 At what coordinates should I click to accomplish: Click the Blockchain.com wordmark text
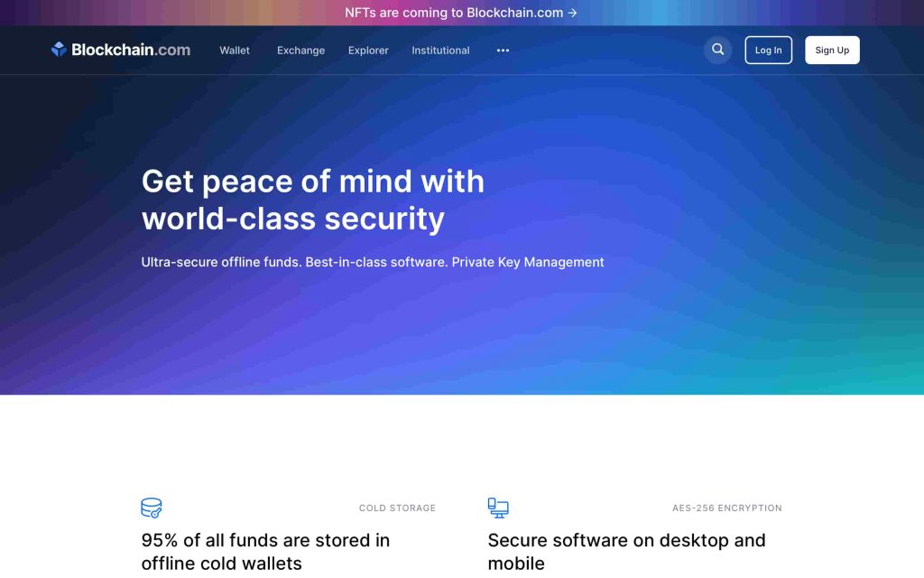point(131,50)
